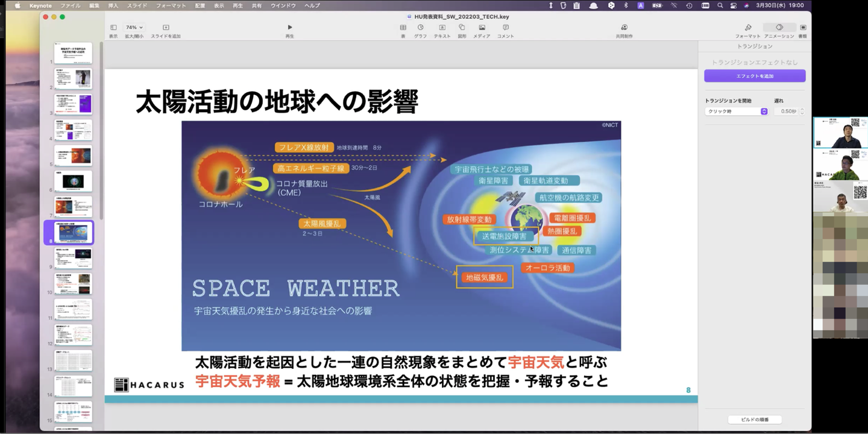Open the 配置 (Arrange) menu
The height and width of the screenshot is (434, 868).
pos(200,5)
